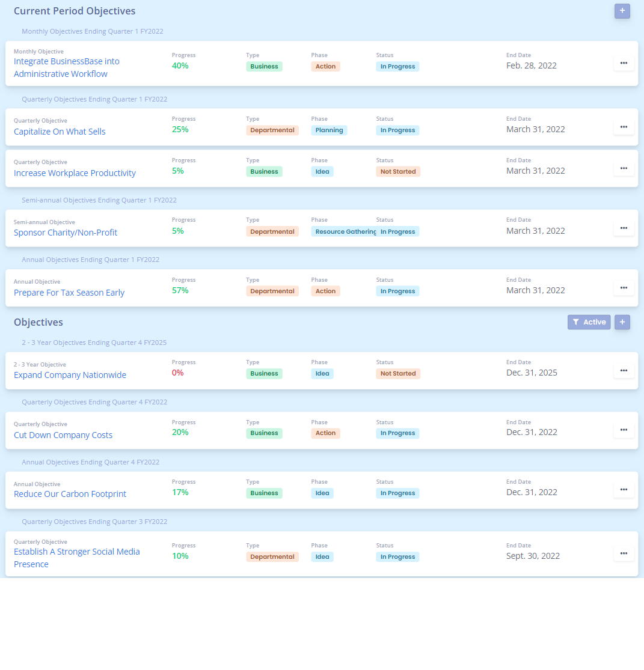Image resolution: width=644 pixels, height=670 pixels.
Task: Click the 17% progress of Reduce Our Carbon Footprint
Action: pyautogui.click(x=180, y=492)
